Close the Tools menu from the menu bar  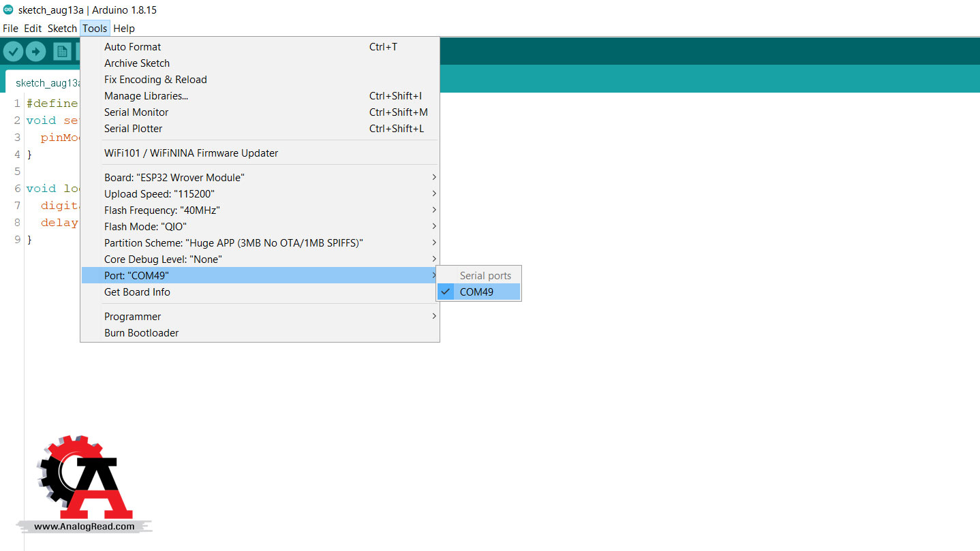coord(95,29)
